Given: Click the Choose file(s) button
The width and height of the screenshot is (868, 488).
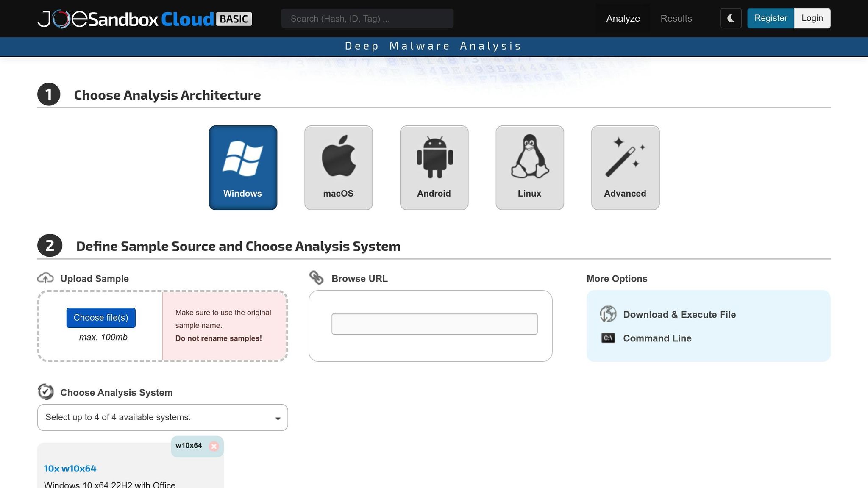Looking at the screenshot, I should pos(101,318).
